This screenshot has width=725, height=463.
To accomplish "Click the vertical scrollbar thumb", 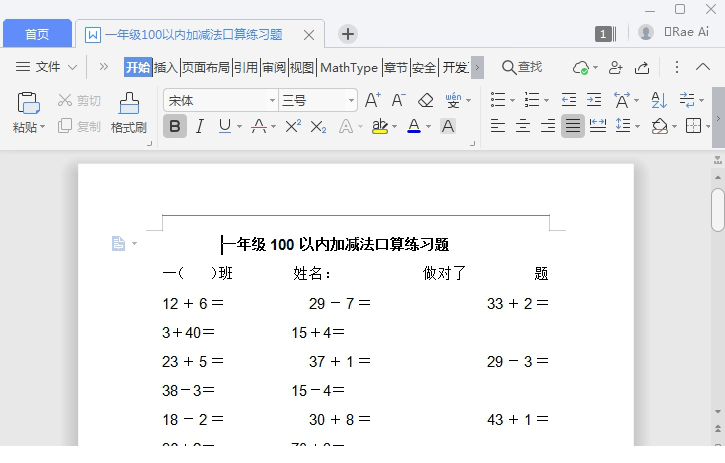I will pos(718,210).
